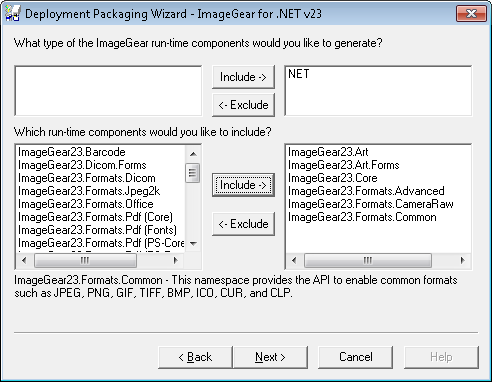
Task: Select ImageGear23.Formats.Dicom in available list
Action: (87, 178)
